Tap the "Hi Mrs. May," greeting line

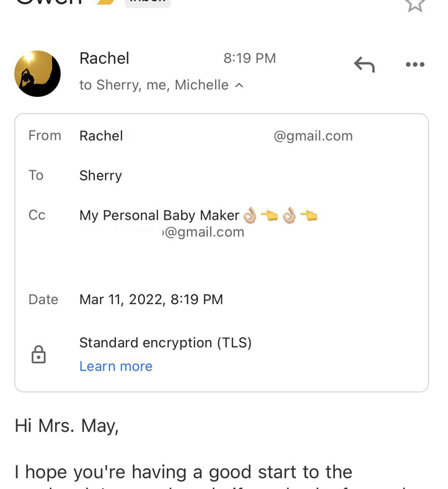pos(67,425)
